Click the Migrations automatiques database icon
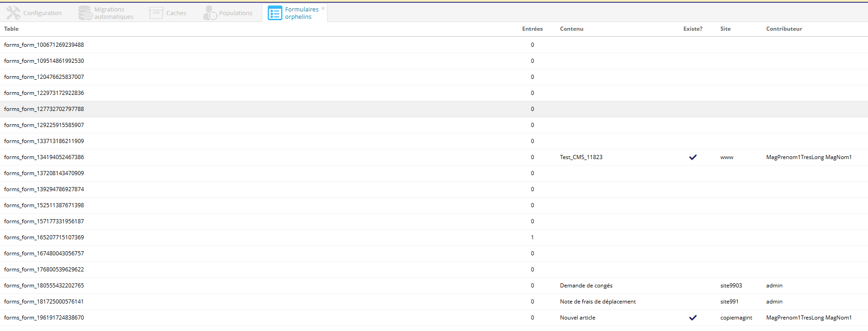This screenshot has height=331, width=868. click(85, 13)
